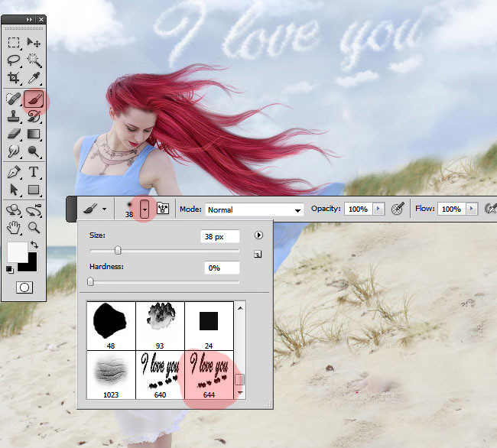Toggle tablet pressure for opacity

point(398,209)
